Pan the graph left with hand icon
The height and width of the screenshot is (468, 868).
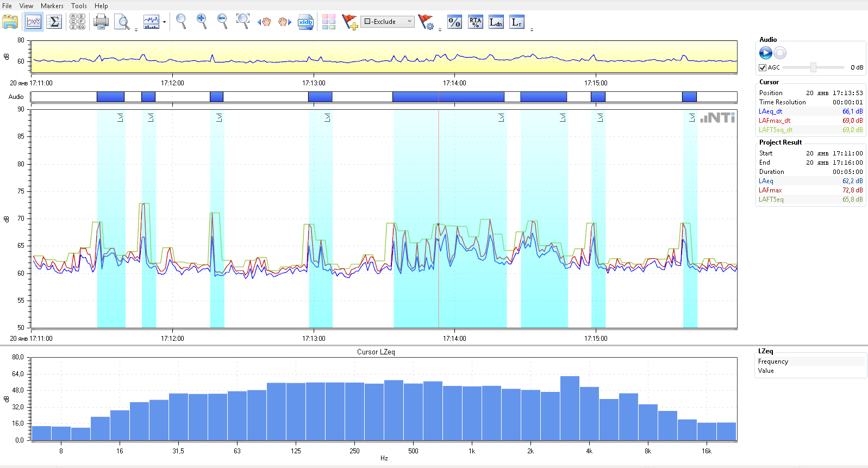[264, 22]
